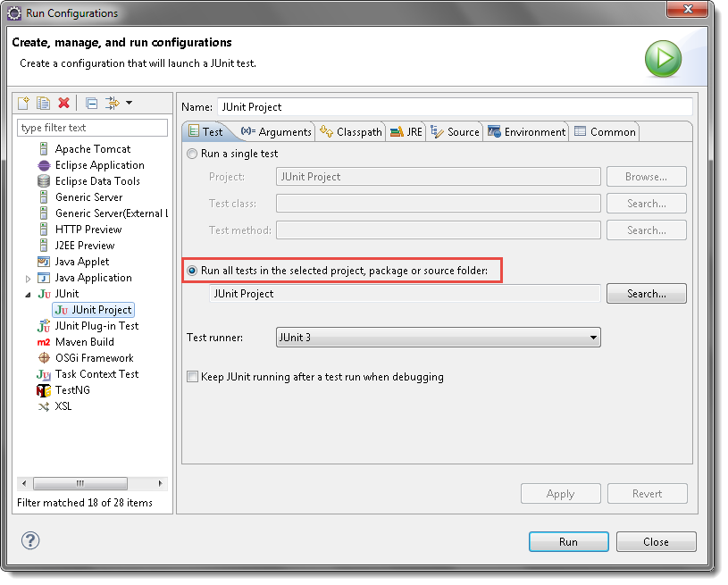Expand the Java Application tree node

coord(28,279)
